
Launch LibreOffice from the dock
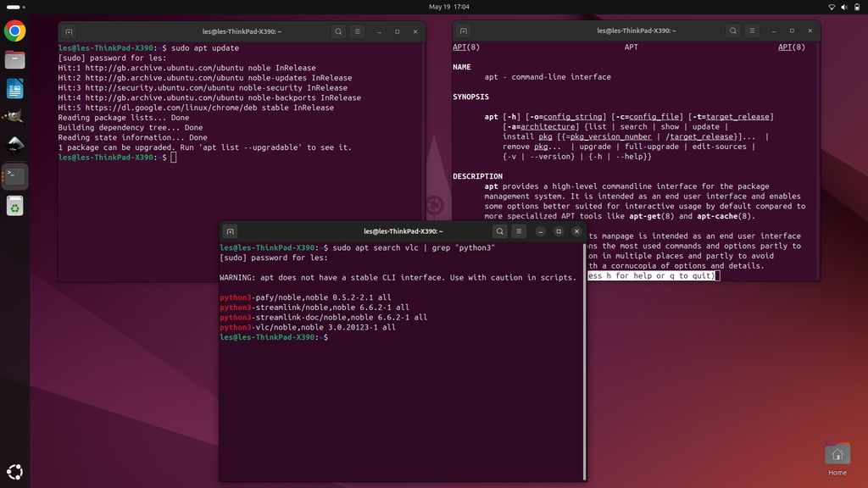[14, 87]
